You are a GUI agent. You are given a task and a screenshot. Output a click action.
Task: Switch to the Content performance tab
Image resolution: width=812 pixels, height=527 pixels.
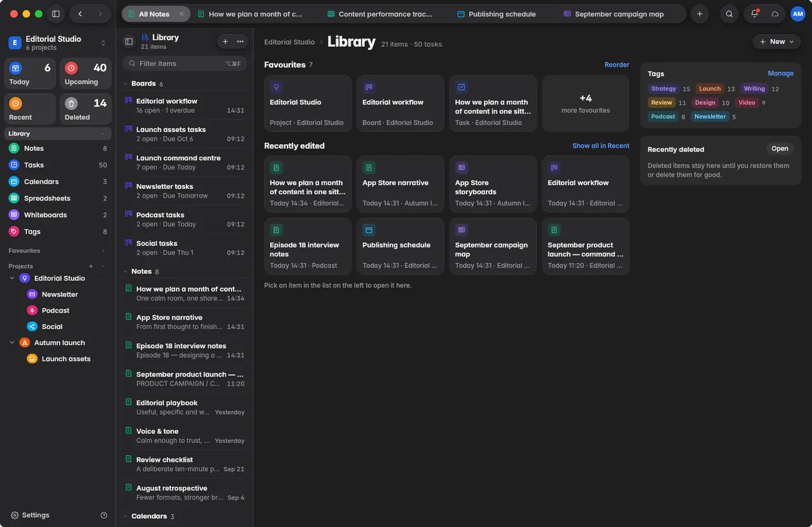379,14
